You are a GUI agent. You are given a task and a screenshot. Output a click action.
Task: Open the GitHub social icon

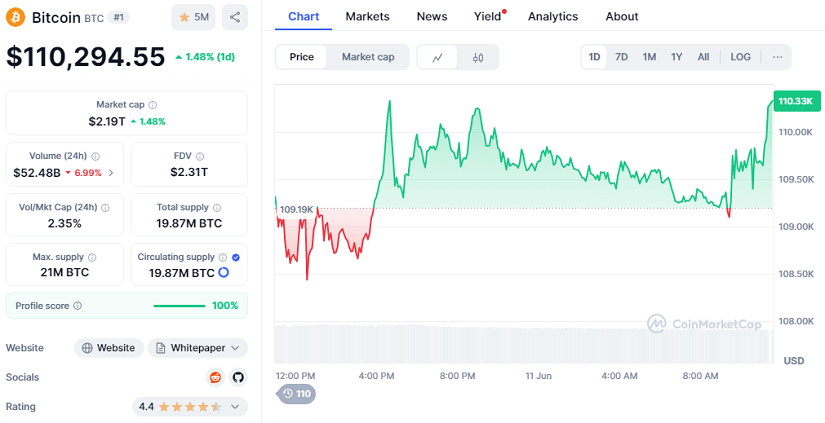point(238,377)
